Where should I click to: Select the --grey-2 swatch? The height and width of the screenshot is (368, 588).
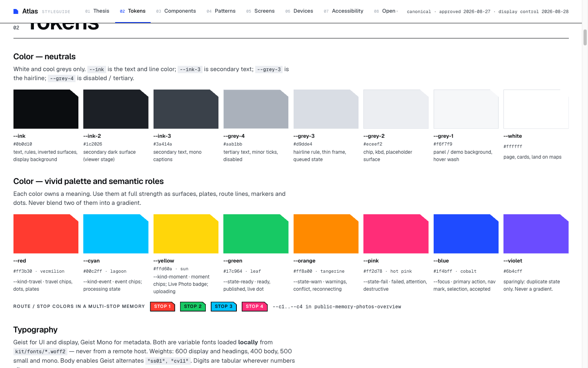point(396,109)
